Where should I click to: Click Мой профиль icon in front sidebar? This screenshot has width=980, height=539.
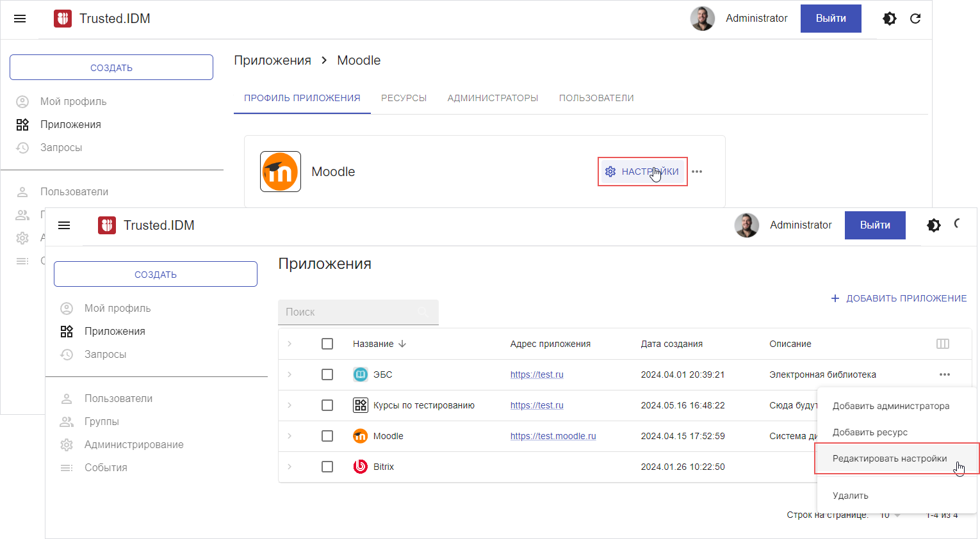pos(67,309)
